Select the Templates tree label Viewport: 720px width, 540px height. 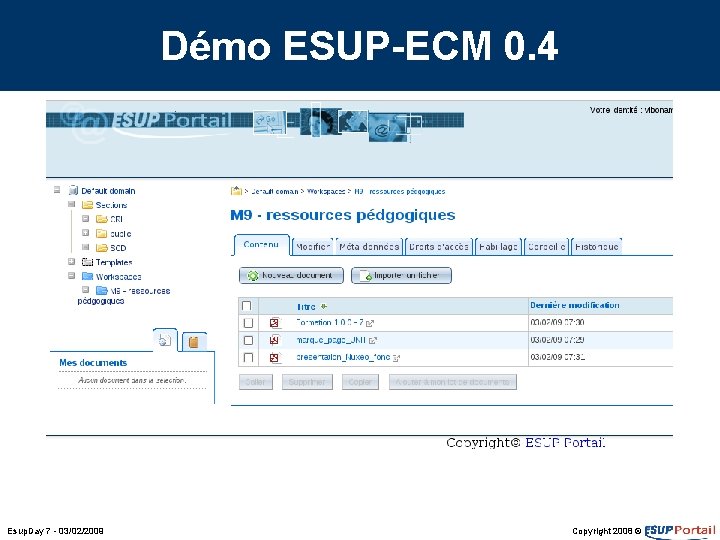coord(114,263)
